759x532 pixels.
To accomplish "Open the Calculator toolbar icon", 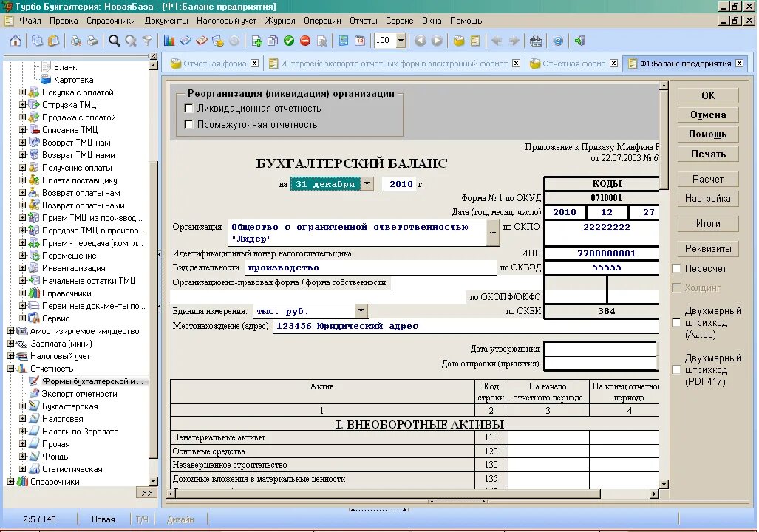I will pos(344,41).
